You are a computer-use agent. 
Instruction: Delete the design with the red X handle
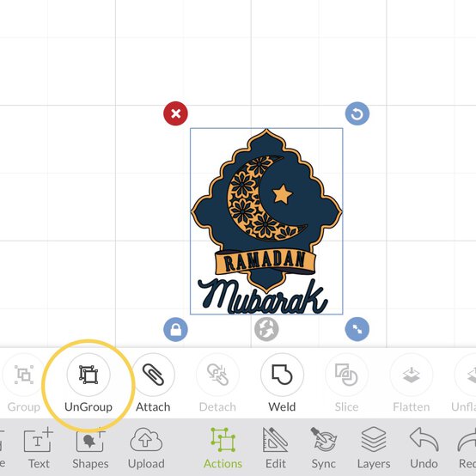point(175,113)
